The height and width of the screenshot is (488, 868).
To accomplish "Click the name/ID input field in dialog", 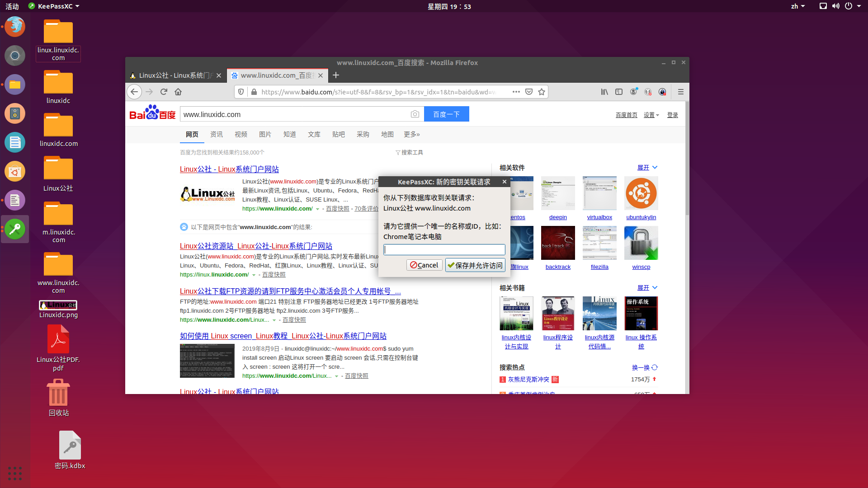I will point(444,249).
